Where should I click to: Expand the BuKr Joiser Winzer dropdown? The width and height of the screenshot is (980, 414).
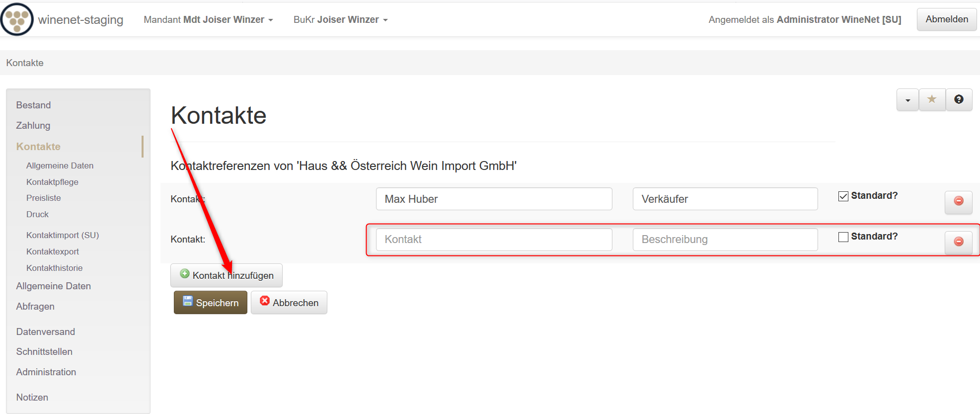[x=340, y=20]
